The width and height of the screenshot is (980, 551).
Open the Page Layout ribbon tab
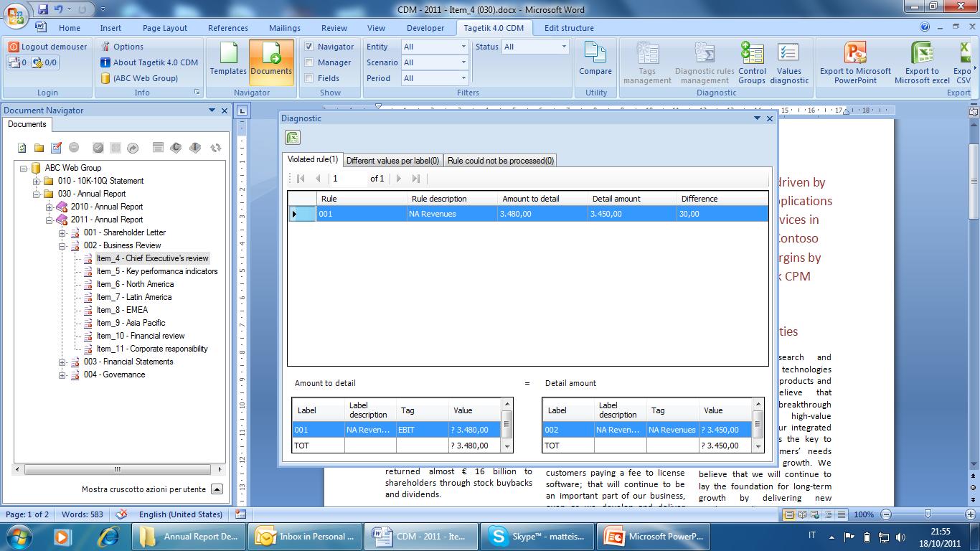point(165,28)
